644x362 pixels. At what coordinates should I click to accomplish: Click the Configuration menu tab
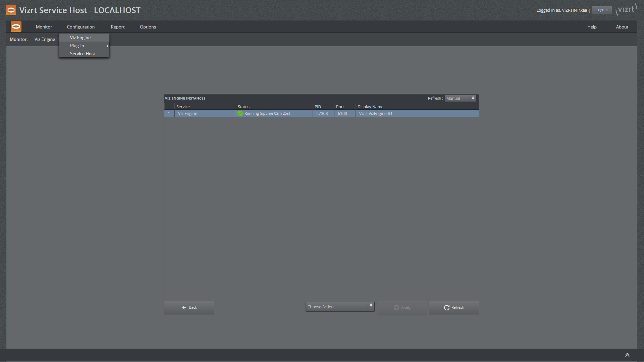pos(80,27)
